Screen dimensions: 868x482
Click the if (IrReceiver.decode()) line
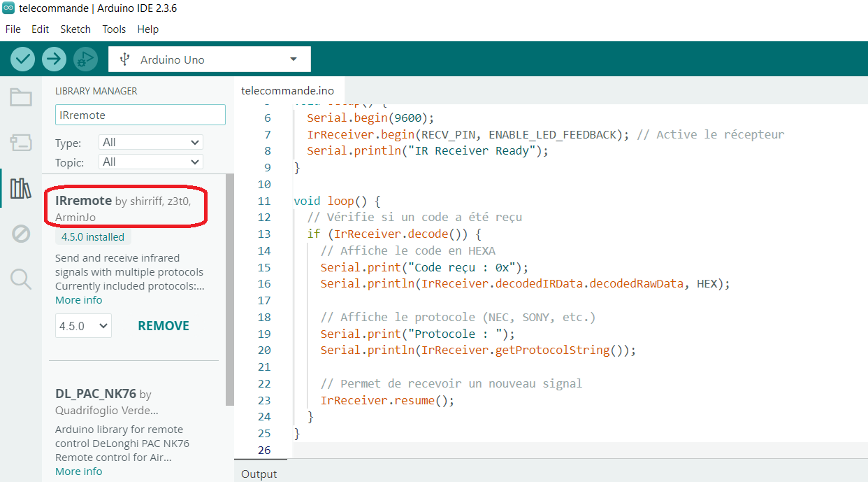click(x=394, y=234)
